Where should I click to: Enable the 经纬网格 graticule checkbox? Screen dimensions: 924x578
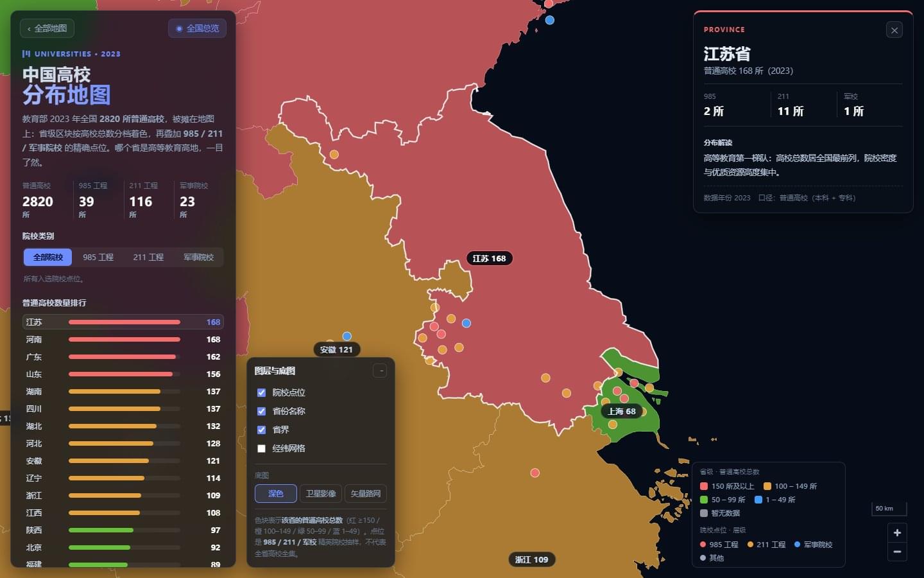tap(261, 448)
